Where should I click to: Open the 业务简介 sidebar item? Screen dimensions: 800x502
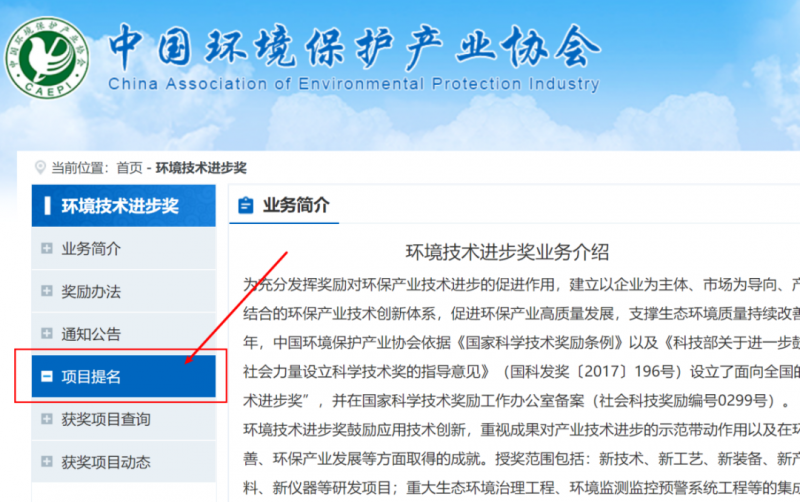pos(91,249)
